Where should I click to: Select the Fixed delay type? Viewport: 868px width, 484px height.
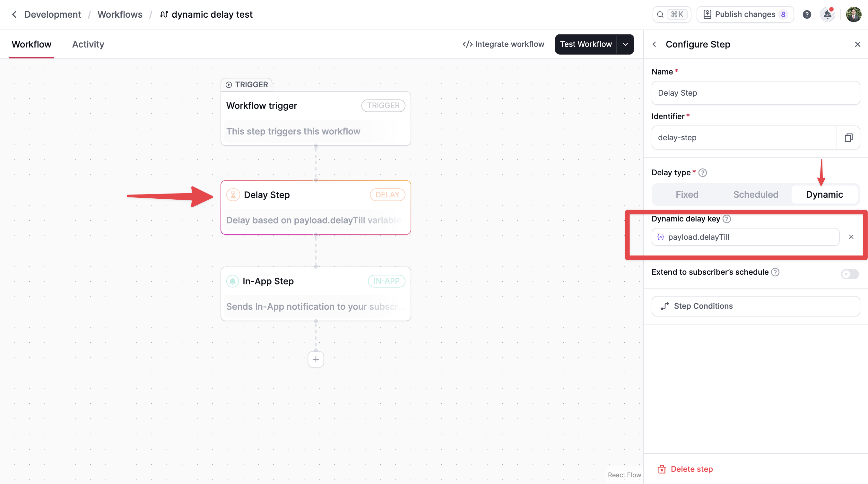click(687, 194)
